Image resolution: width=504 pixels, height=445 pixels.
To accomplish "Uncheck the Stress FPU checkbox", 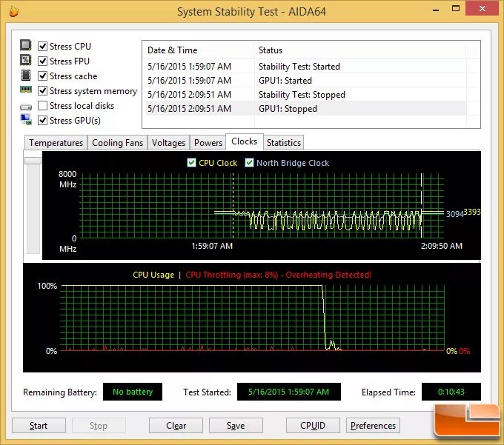I will tap(42, 61).
